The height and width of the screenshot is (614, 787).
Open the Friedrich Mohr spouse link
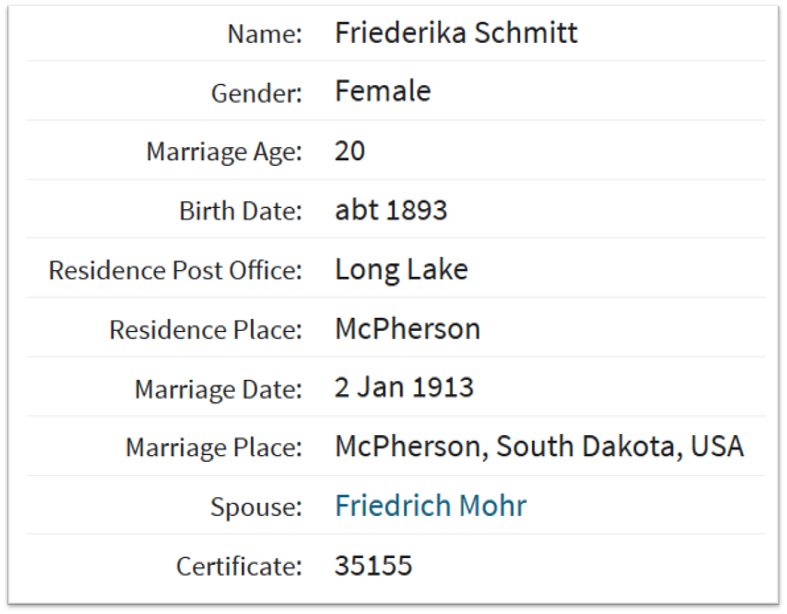(x=431, y=505)
